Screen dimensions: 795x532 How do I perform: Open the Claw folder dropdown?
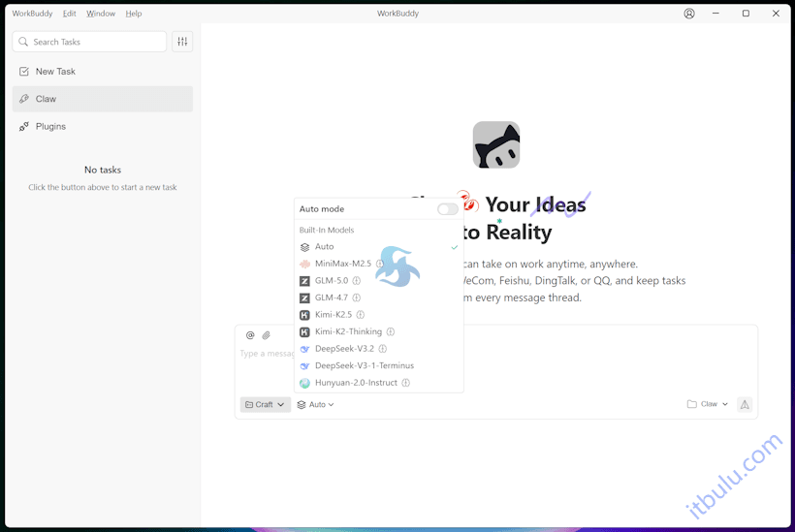pos(708,405)
